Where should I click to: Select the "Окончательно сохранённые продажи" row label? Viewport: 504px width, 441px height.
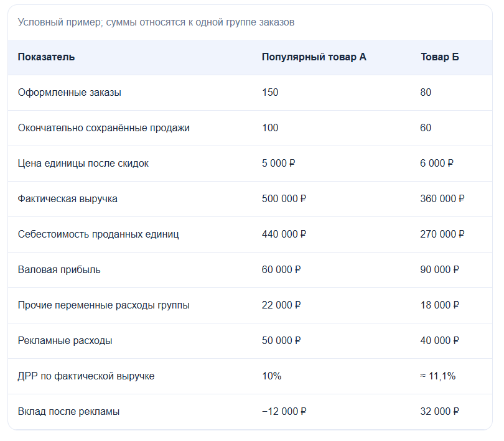[103, 128]
